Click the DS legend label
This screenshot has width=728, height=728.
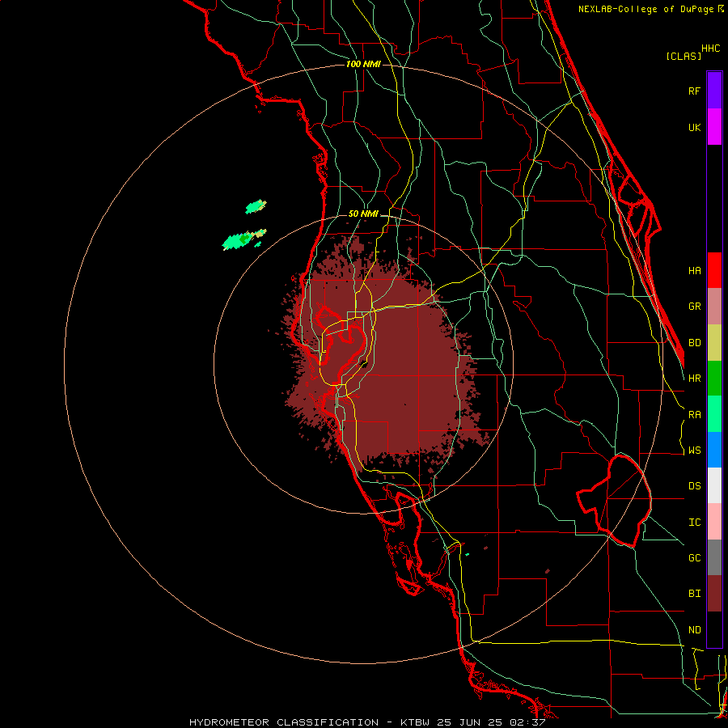[x=695, y=485]
